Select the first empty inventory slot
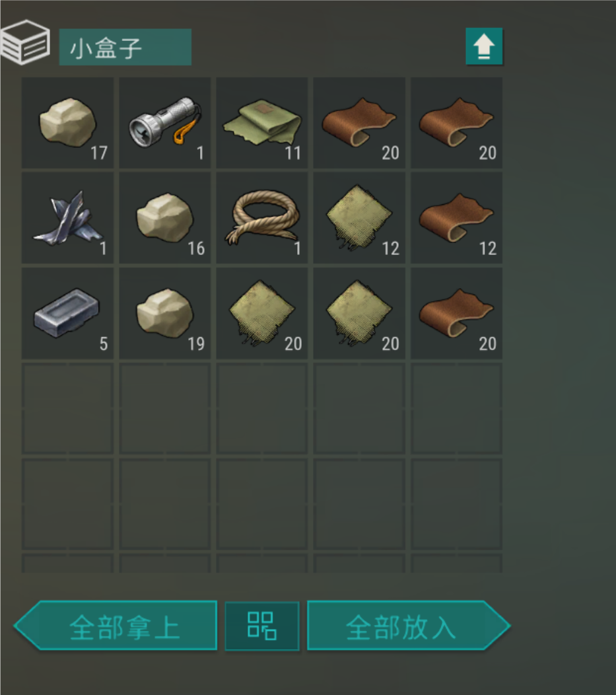This screenshot has width=616, height=695. pos(68,408)
